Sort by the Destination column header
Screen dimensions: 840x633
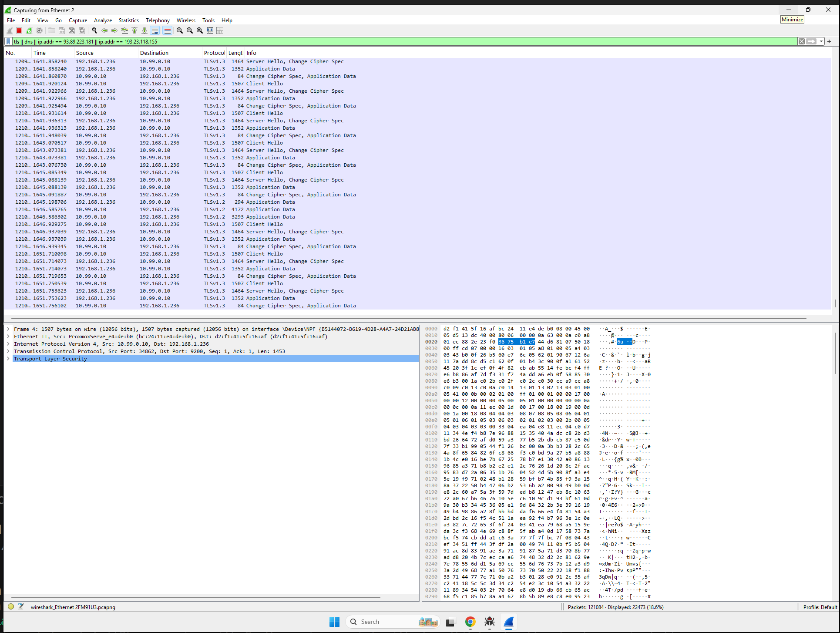170,53
